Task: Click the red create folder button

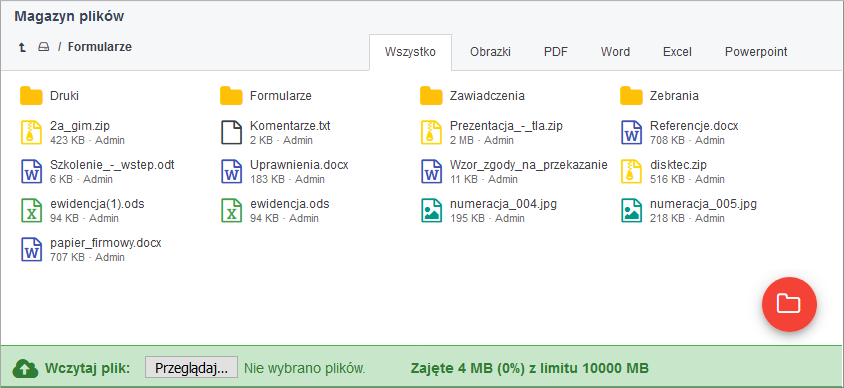Action: tap(789, 305)
